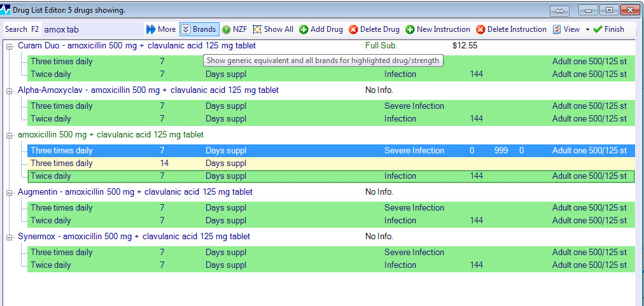Click No Info. on Synermox row
The height and width of the screenshot is (306, 644).
pos(379,237)
